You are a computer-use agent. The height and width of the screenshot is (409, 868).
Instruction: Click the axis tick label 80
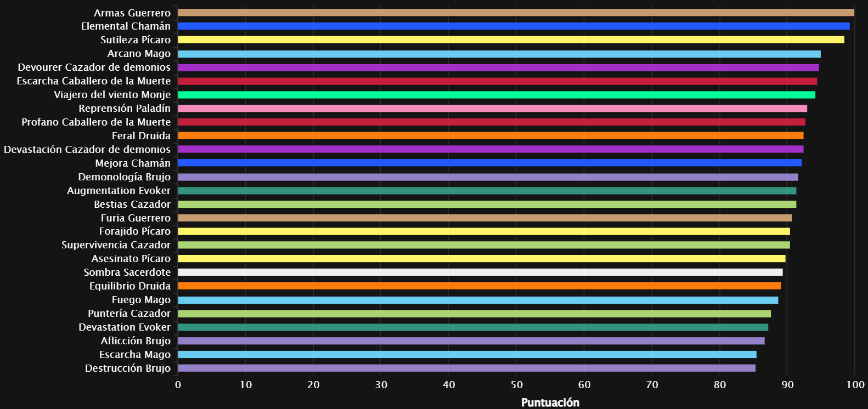point(719,385)
